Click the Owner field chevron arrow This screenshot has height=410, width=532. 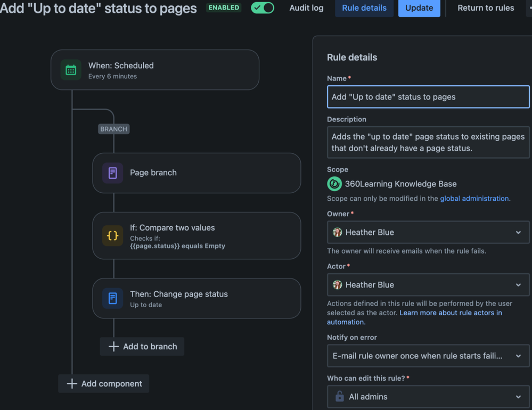519,233
